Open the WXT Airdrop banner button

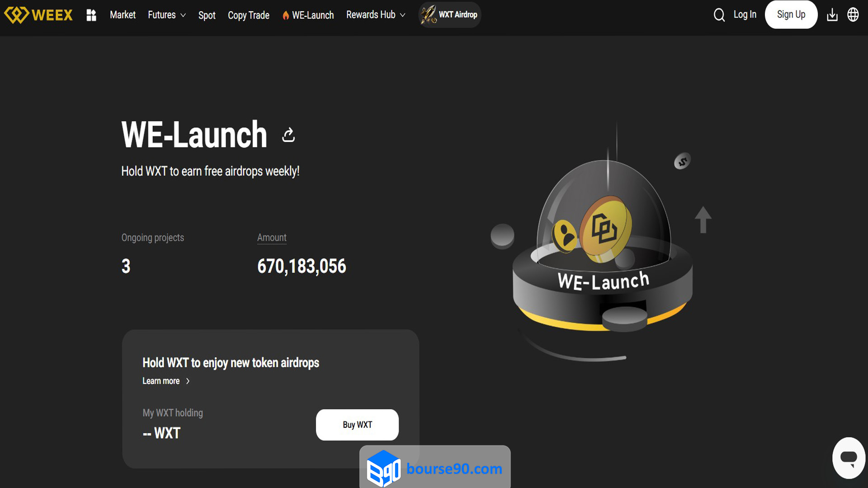[x=450, y=14]
